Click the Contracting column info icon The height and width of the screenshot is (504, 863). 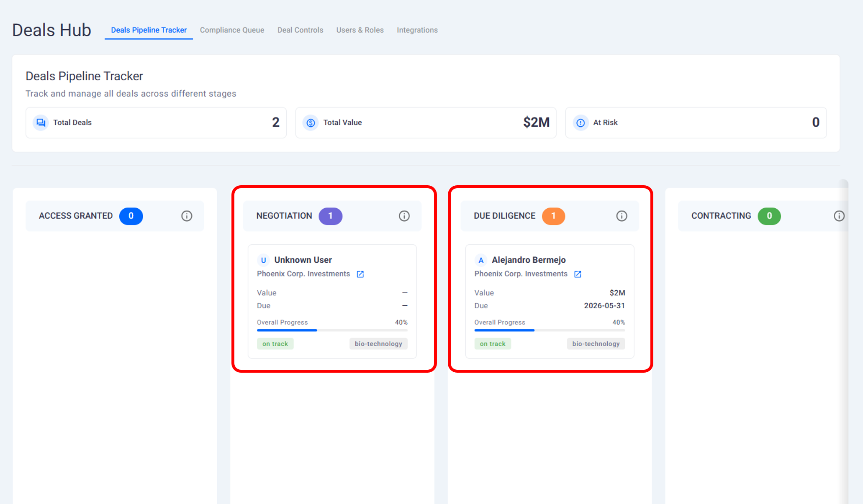tap(839, 216)
